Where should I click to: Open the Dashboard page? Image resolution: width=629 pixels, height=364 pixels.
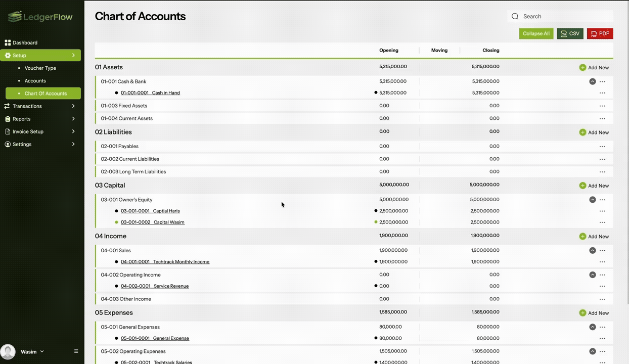[25, 43]
